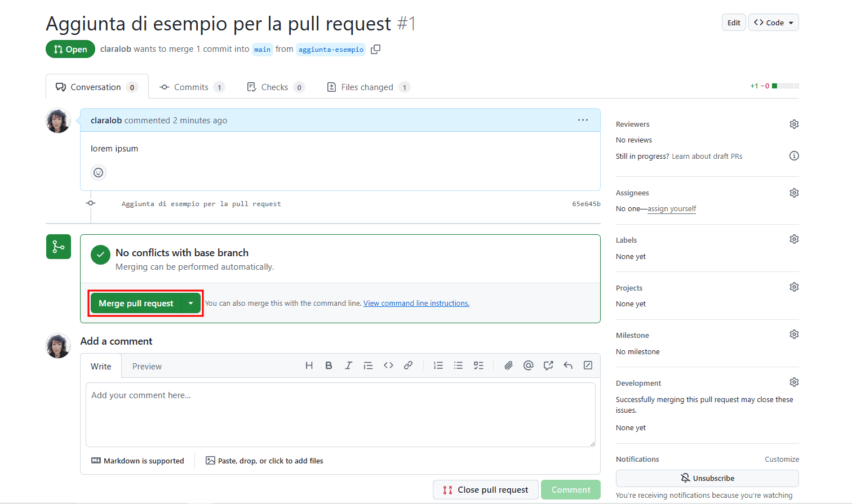
Task: Mention a user with the @ icon
Action: pos(528,365)
